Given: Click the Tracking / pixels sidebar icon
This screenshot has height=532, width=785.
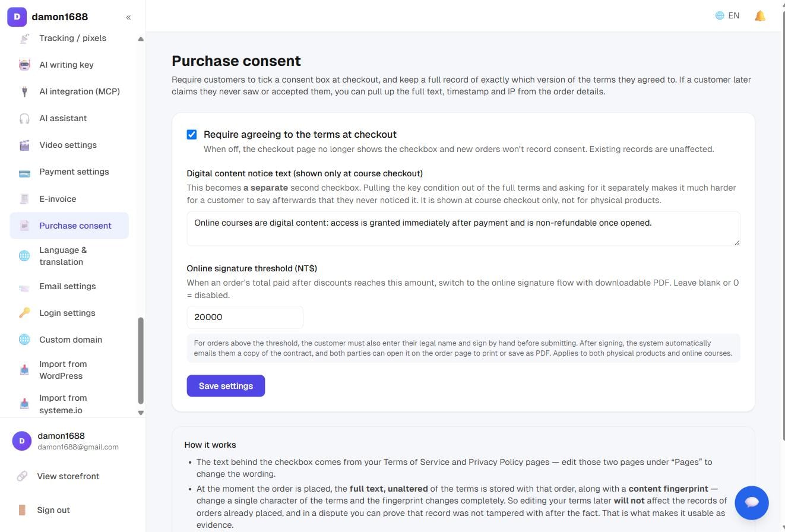Looking at the screenshot, I should tap(24, 39).
